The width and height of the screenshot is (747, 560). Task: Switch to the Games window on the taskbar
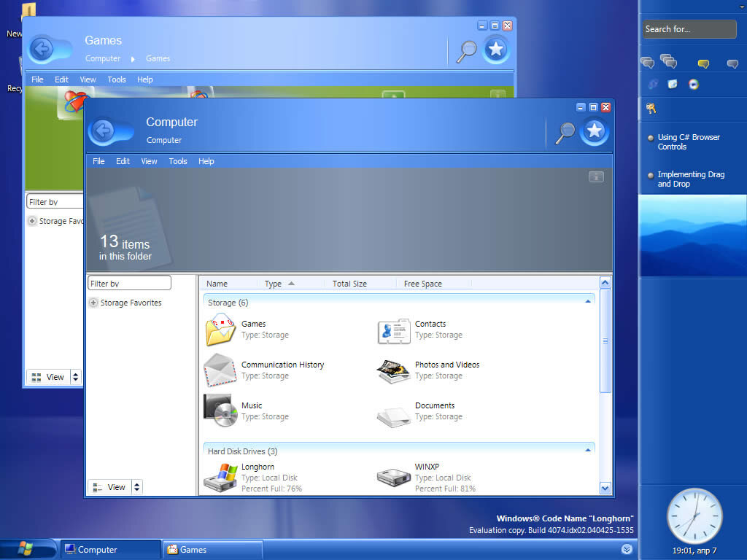pos(212,548)
